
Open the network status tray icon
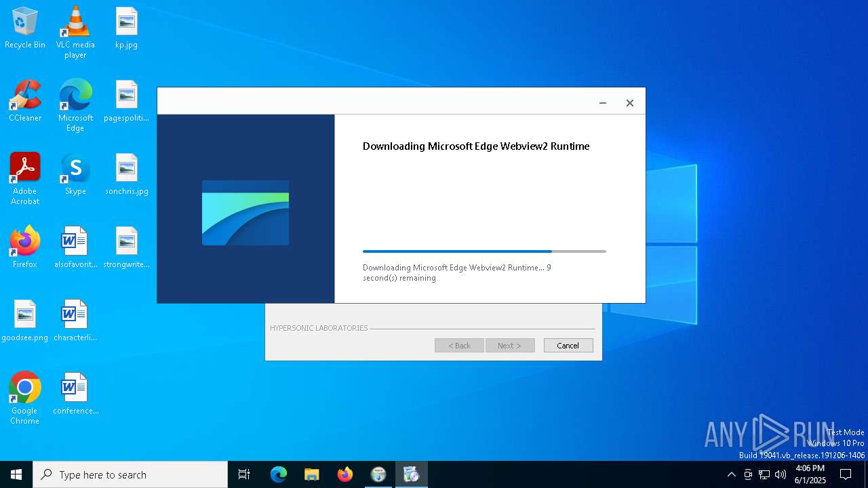(x=764, y=474)
